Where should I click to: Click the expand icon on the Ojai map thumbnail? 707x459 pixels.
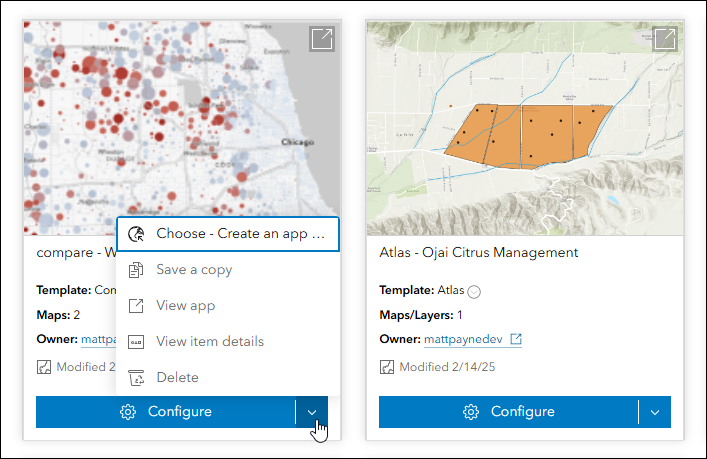click(664, 39)
